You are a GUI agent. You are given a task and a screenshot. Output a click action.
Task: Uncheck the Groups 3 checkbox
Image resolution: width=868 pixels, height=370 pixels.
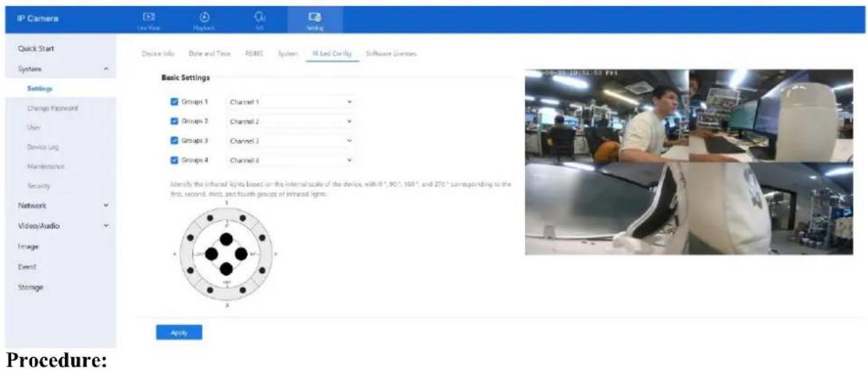pos(173,141)
